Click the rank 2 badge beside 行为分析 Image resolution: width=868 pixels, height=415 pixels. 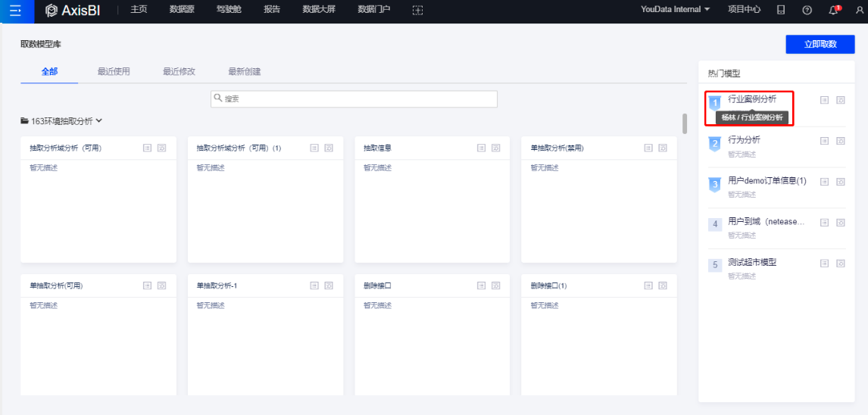click(x=715, y=144)
